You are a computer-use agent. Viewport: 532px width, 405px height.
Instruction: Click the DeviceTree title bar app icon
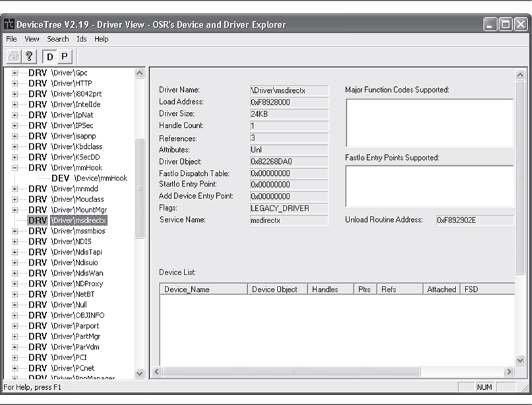click(x=9, y=25)
